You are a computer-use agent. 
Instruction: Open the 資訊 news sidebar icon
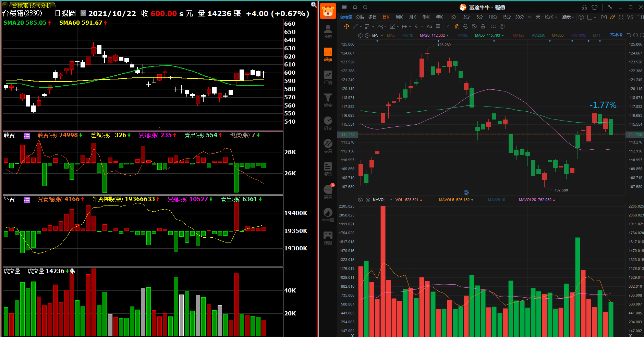coord(328,169)
